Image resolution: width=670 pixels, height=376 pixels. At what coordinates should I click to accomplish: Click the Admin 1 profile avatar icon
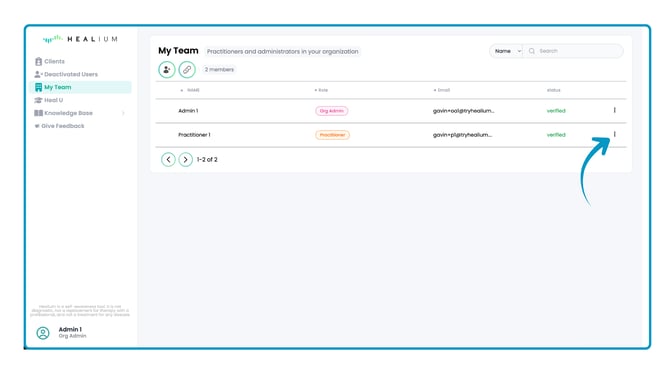coord(43,333)
